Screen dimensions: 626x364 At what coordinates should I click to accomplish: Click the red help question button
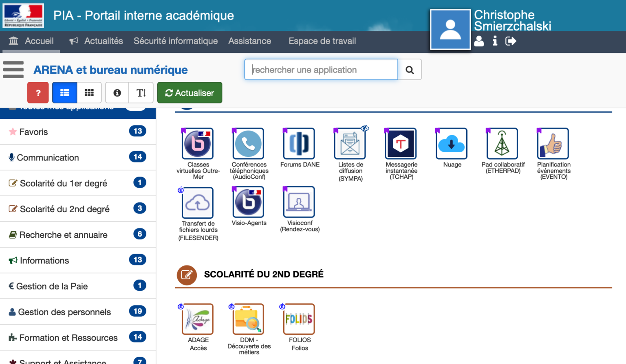coord(38,93)
